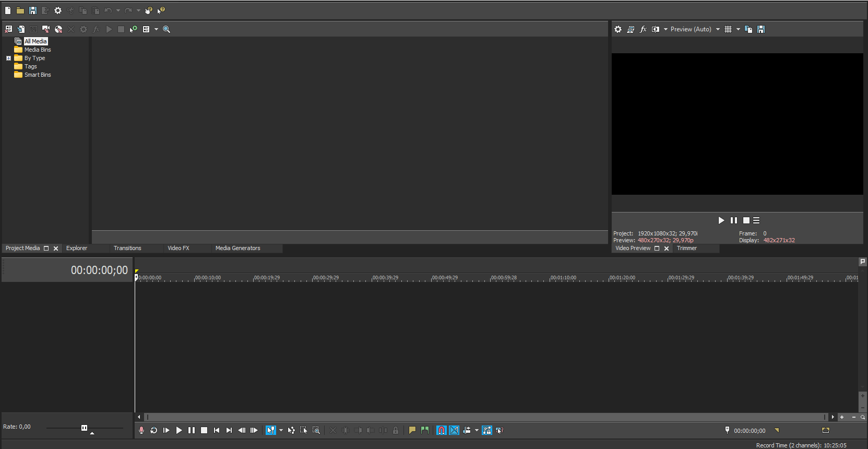
Task: Select Media Bins in the tree
Action: click(x=38, y=50)
